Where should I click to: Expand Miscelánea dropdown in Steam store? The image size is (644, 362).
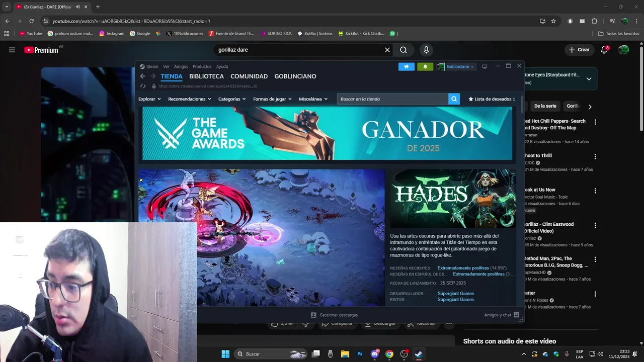point(313,99)
